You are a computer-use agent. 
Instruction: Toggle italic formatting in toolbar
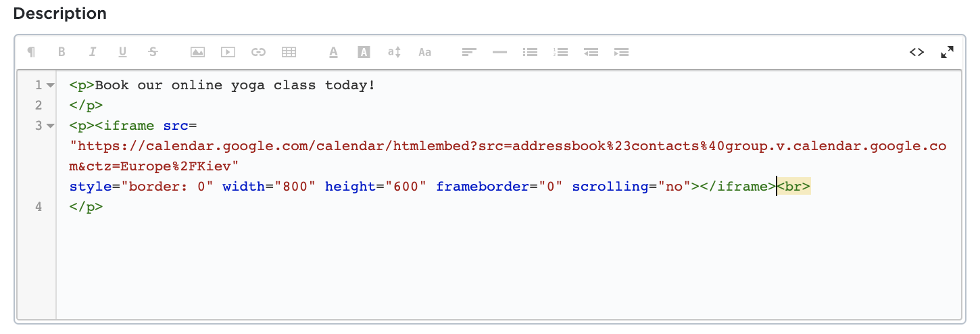pos(93,52)
